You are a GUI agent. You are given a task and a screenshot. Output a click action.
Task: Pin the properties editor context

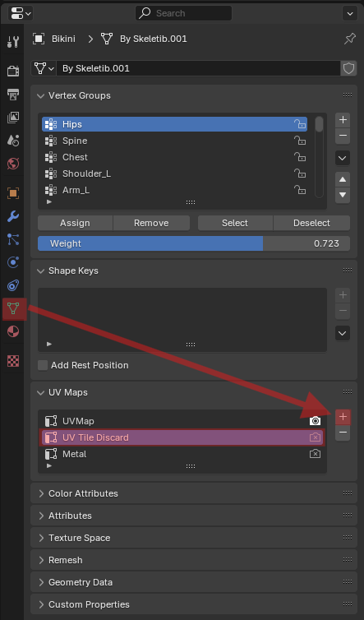[350, 39]
